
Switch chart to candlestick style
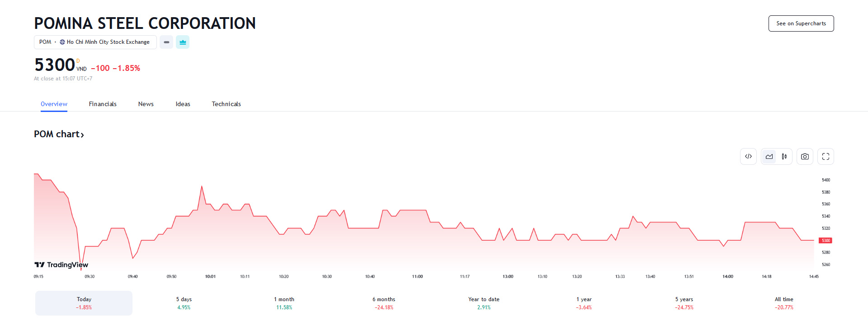[784, 157]
